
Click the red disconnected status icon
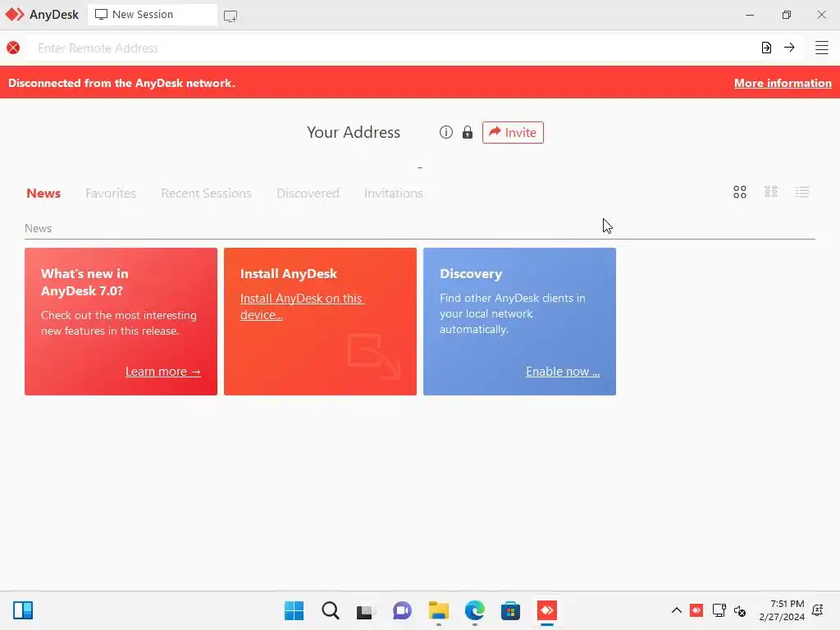click(13, 48)
